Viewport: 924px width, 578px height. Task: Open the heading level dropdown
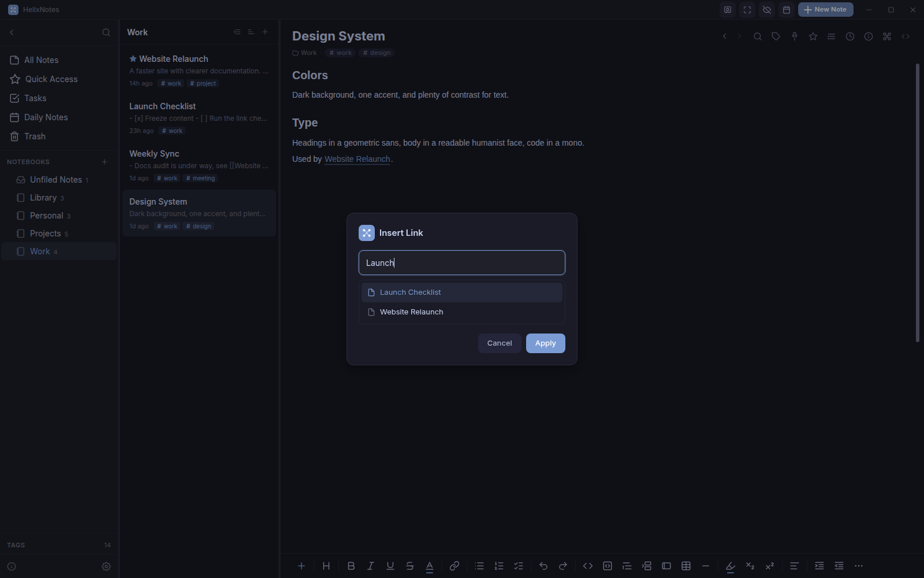tap(326, 566)
